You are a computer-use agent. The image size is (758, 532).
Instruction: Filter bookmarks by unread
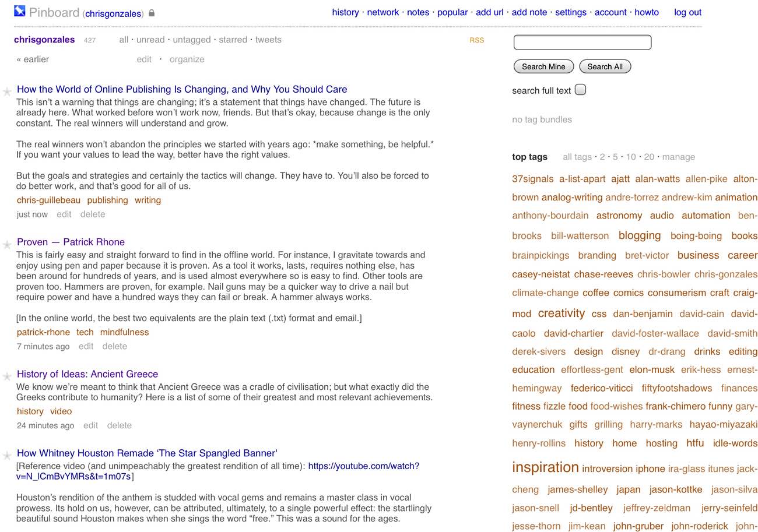150,40
